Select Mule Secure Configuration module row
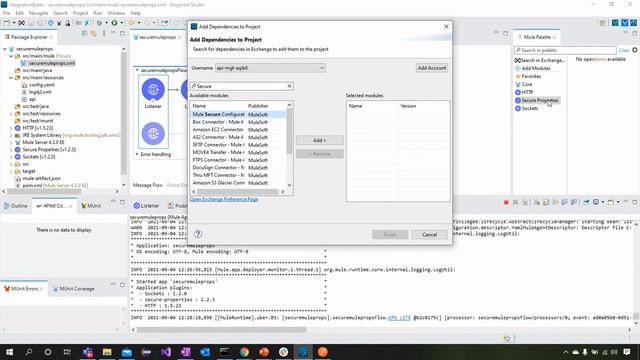 (238, 114)
